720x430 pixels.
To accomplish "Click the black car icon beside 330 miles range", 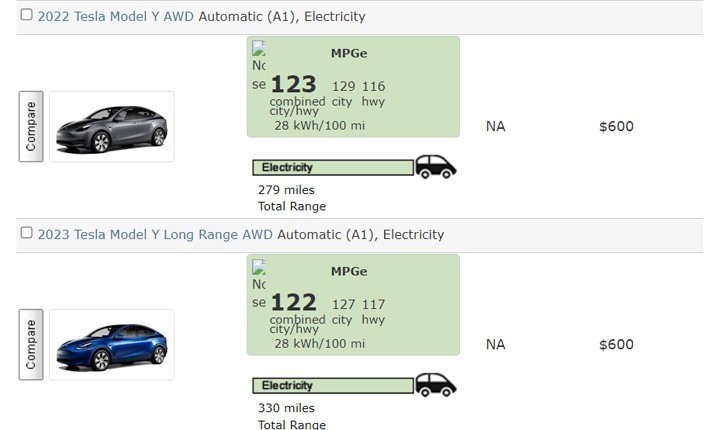I will click(436, 385).
